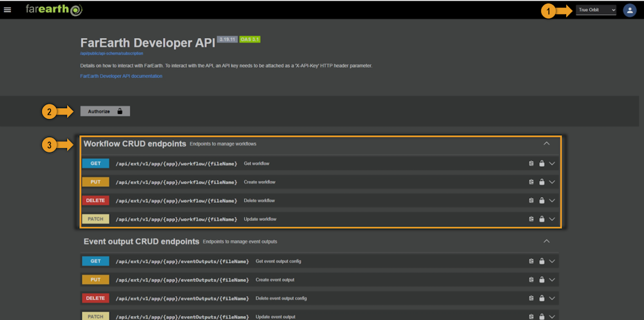Copy the Get workflow endpoint path
The height and width of the screenshot is (320, 644).
coord(531,164)
